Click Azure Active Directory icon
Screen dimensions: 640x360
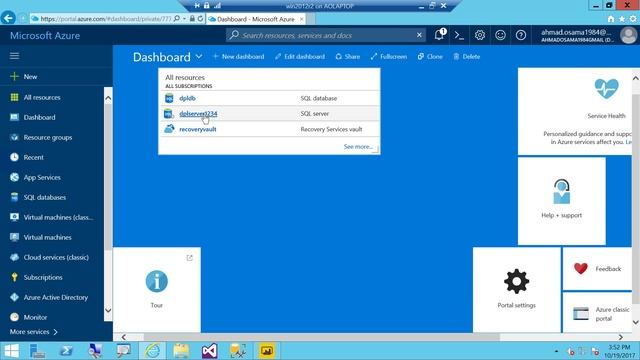pyautogui.click(x=14, y=297)
